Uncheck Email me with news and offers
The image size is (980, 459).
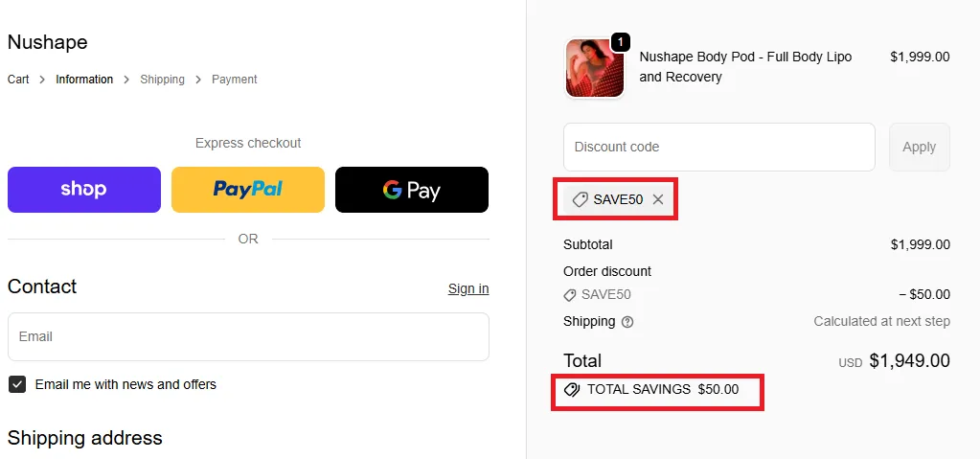[17, 384]
